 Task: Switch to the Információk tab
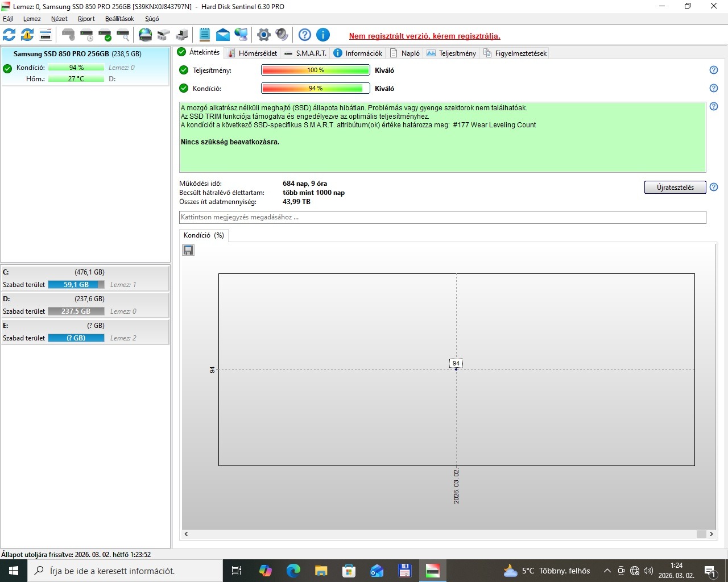(x=358, y=53)
